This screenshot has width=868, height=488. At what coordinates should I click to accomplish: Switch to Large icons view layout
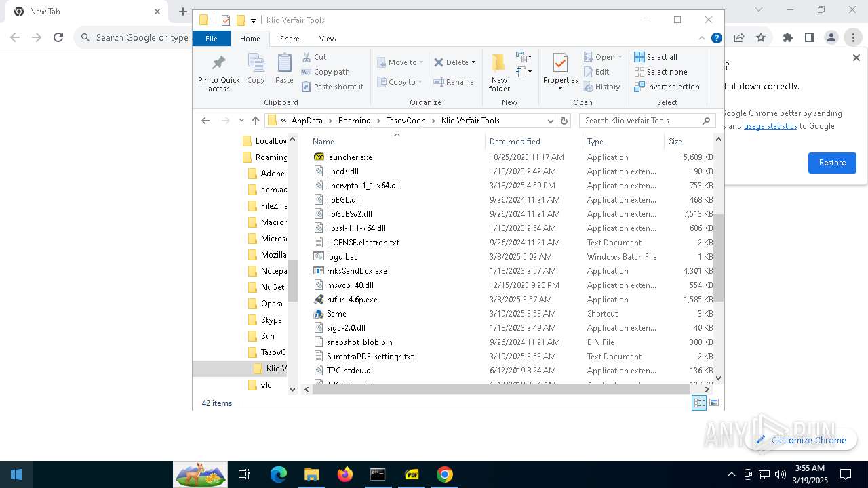click(x=714, y=403)
